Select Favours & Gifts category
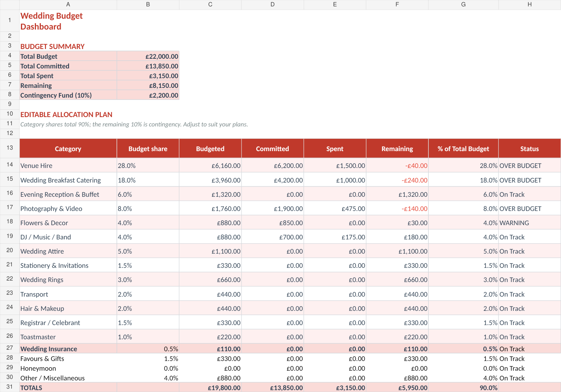The image size is (561, 392). point(68,358)
